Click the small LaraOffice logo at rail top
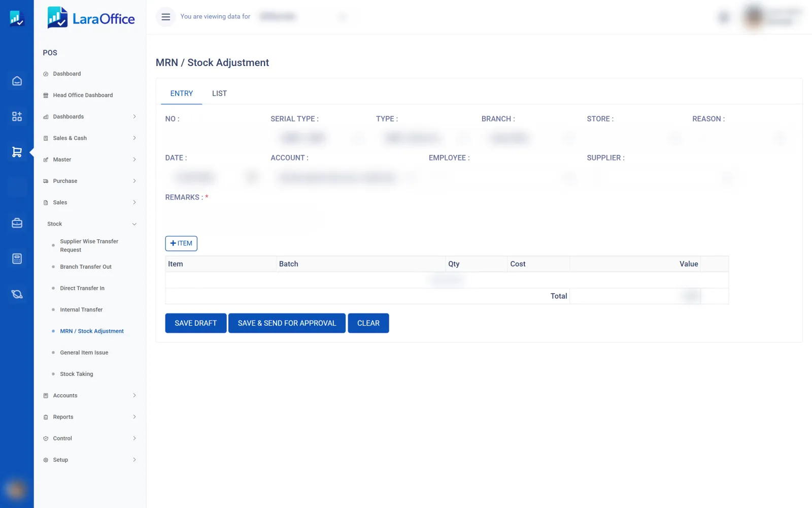 click(x=17, y=18)
